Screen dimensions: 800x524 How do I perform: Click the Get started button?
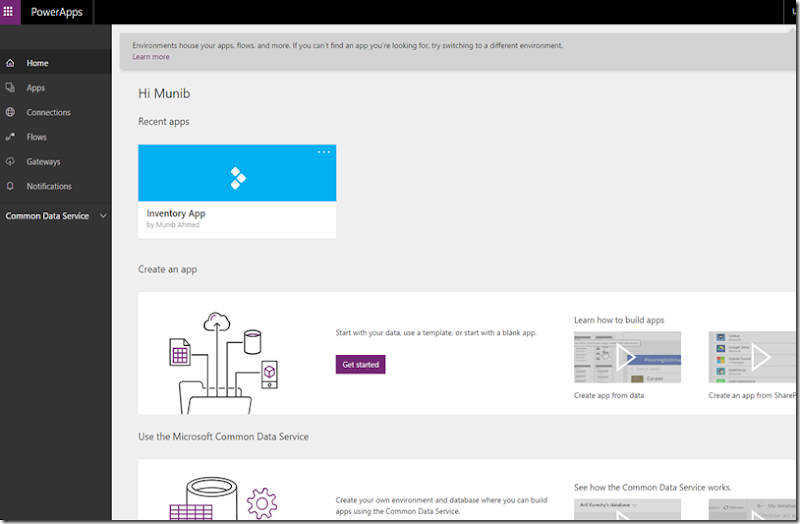360,364
